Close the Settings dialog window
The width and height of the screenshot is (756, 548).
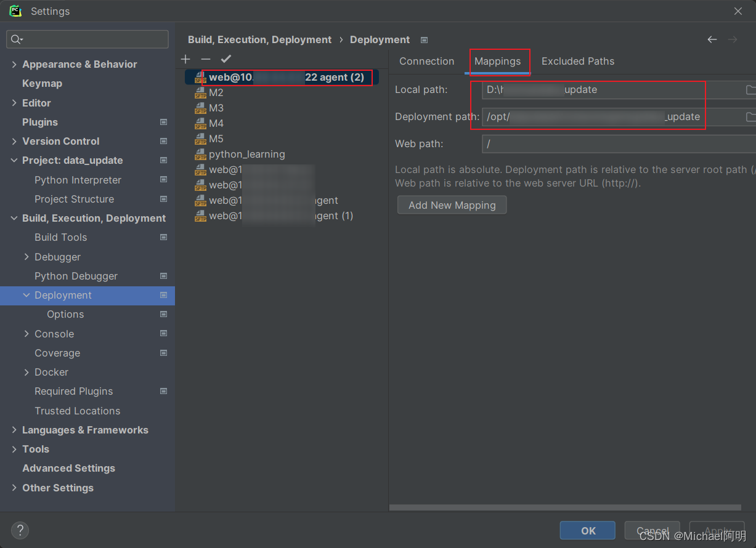tap(738, 11)
